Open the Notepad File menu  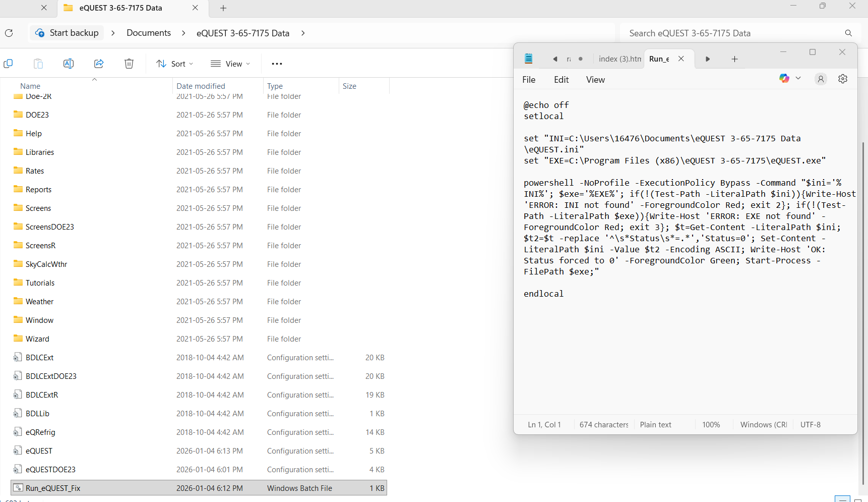pos(529,80)
